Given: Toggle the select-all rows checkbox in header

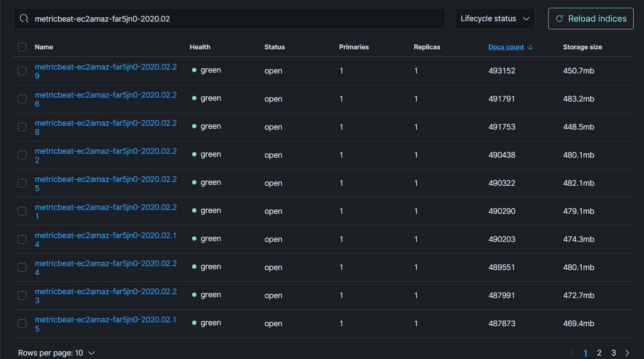Looking at the screenshot, I should [x=22, y=47].
